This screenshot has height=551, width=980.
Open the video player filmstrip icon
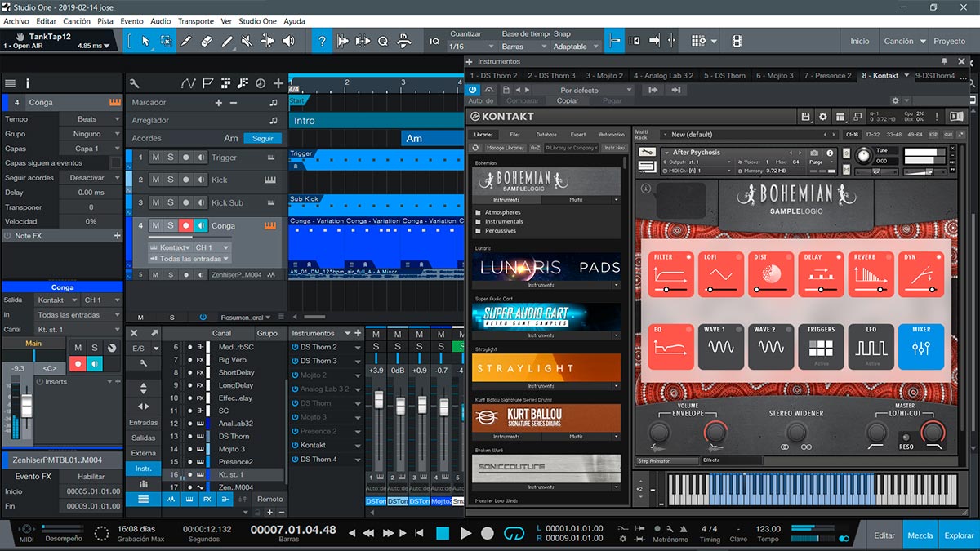tap(737, 41)
